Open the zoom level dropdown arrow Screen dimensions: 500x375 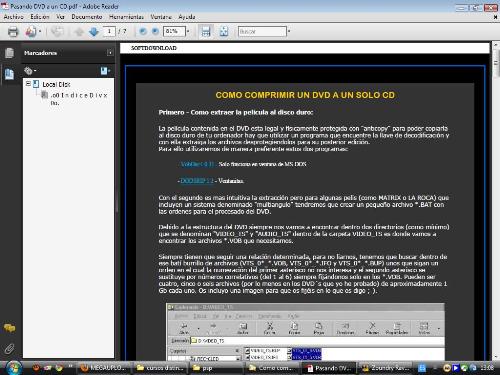[x=188, y=31]
